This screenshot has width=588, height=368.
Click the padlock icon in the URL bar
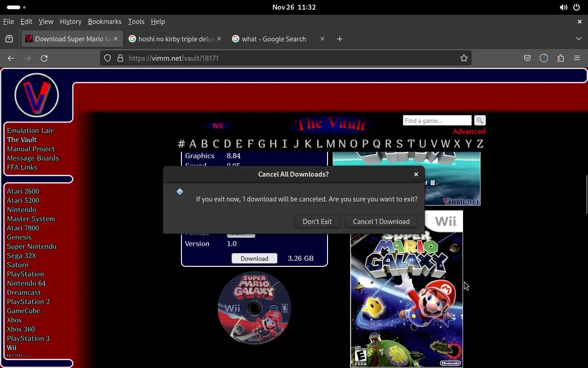pyautogui.click(x=120, y=58)
